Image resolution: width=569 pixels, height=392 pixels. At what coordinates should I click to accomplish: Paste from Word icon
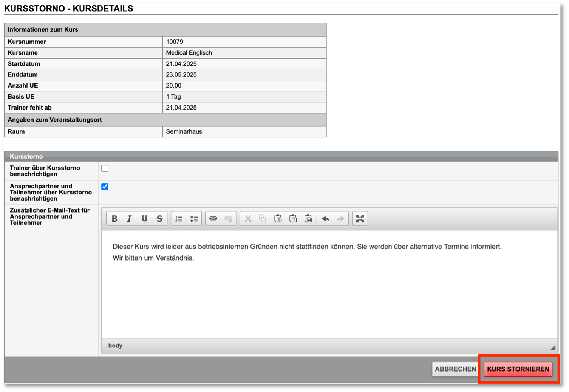tap(308, 219)
